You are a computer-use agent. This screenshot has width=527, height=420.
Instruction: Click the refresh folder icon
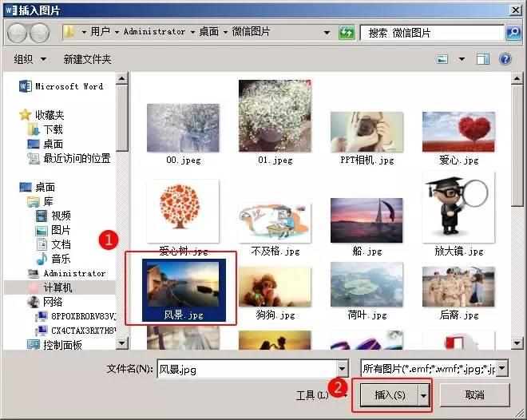[x=347, y=33]
